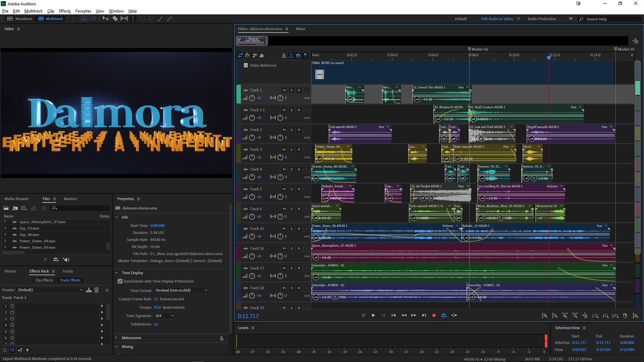The image size is (644, 362).
Task: Start playback with the Play button
Action: (373, 315)
